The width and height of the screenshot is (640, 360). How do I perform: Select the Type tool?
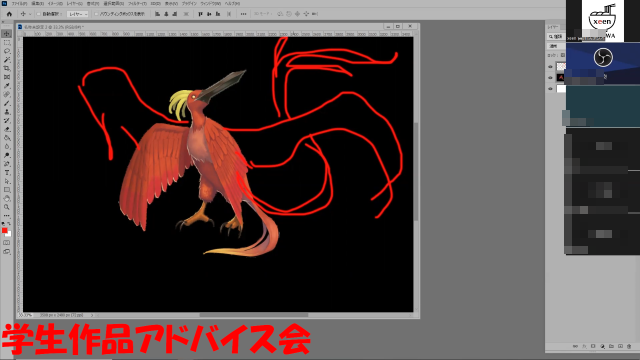coord(7,173)
